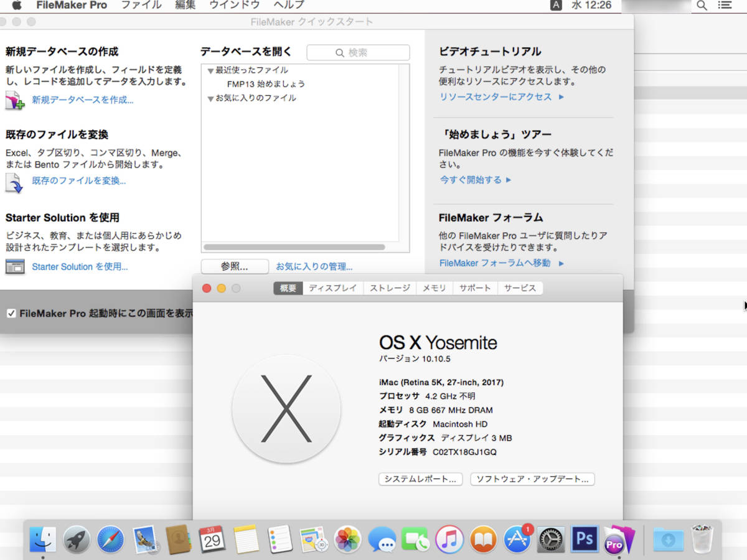Click the Spotlight search icon in menu bar
Viewport: 747px width, 560px height.
coord(702,6)
